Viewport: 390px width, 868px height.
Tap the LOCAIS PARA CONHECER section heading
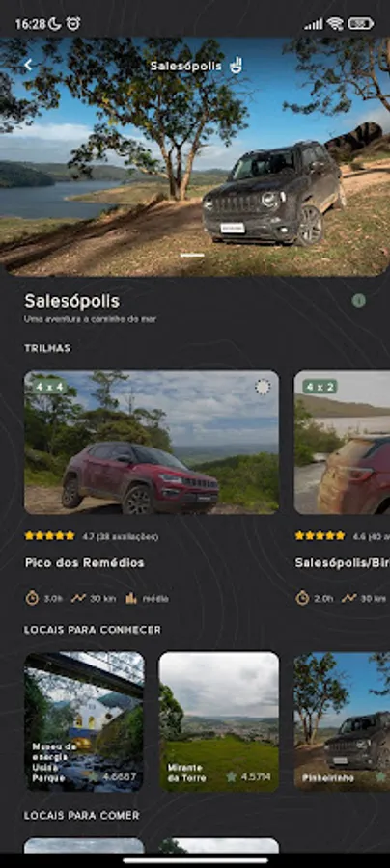click(93, 630)
